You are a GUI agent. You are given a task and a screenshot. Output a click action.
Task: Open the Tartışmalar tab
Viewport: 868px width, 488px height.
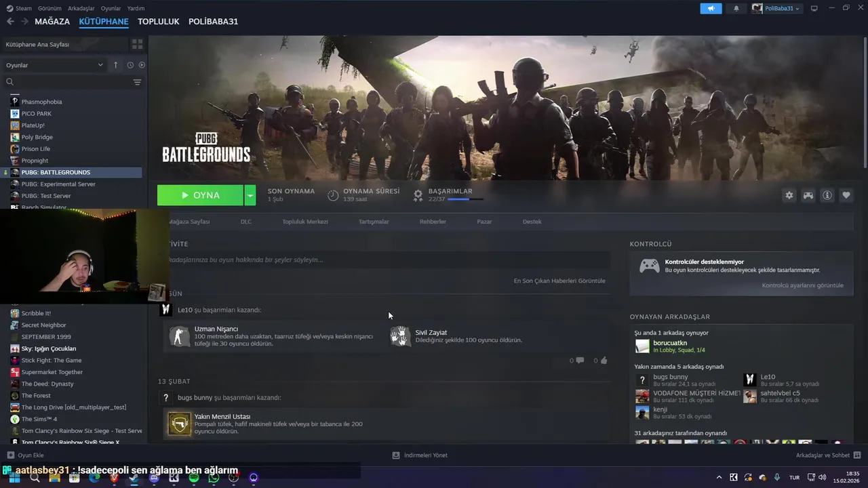click(374, 222)
